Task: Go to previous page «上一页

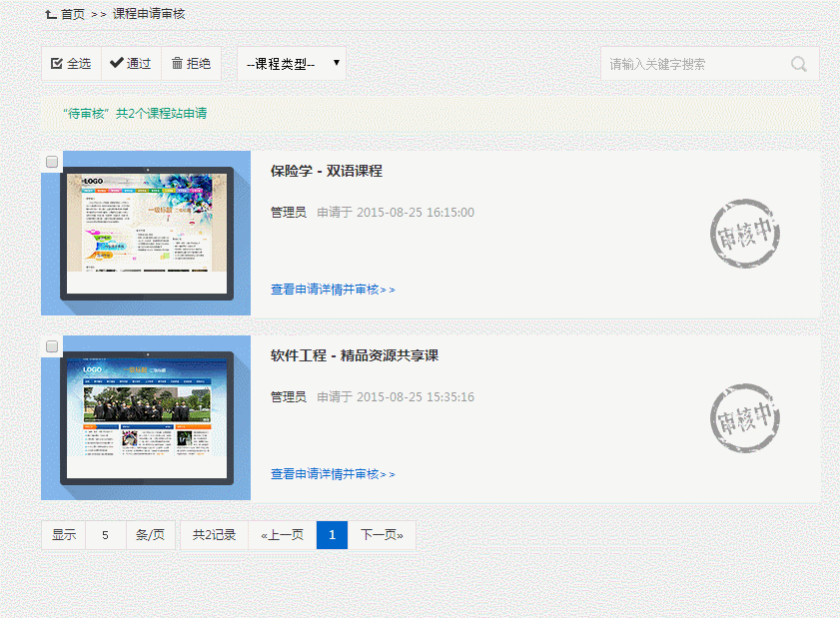Action: (x=282, y=535)
